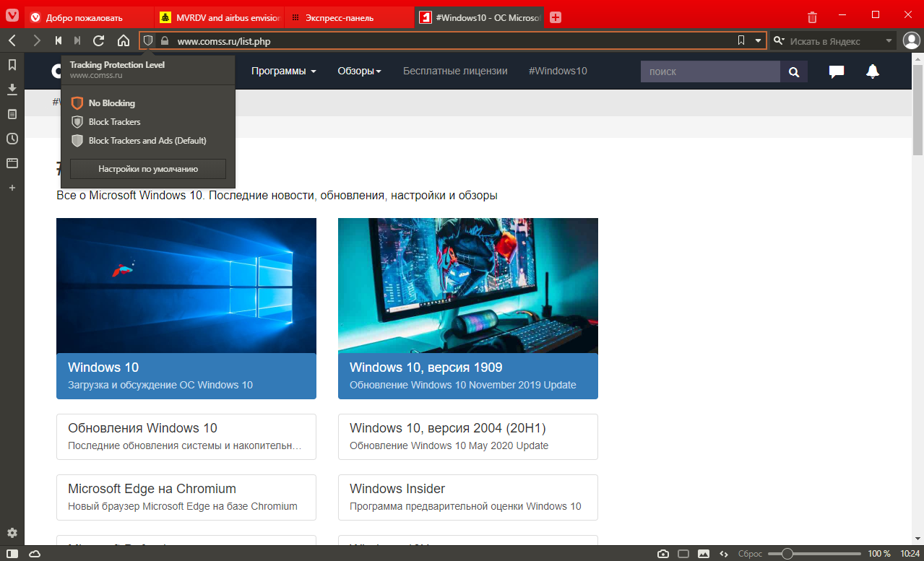Switch to the Добро пожаловать tab
This screenshot has width=924, height=561.
point(90,17)
